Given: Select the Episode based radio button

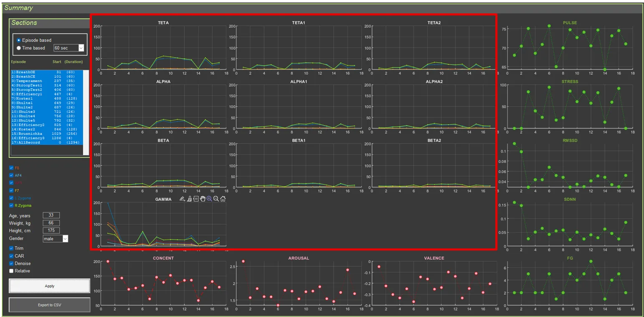Looking at the screenshot, I should pos(19,40).
